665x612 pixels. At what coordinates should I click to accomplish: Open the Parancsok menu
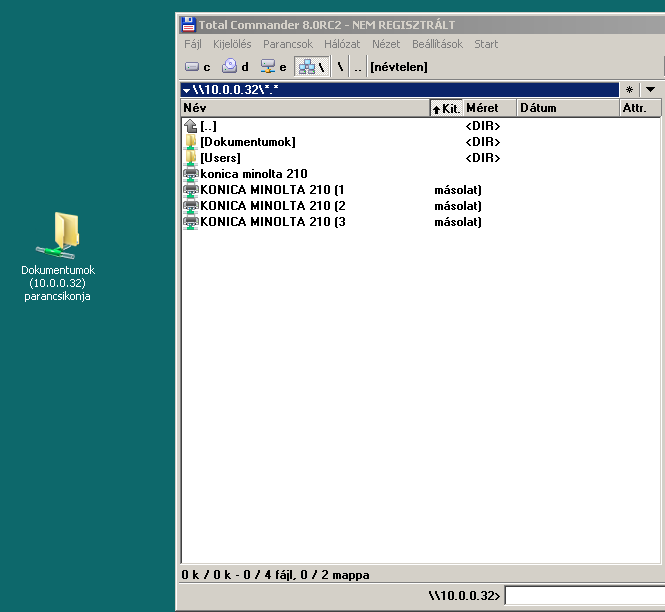pos(288,44)
